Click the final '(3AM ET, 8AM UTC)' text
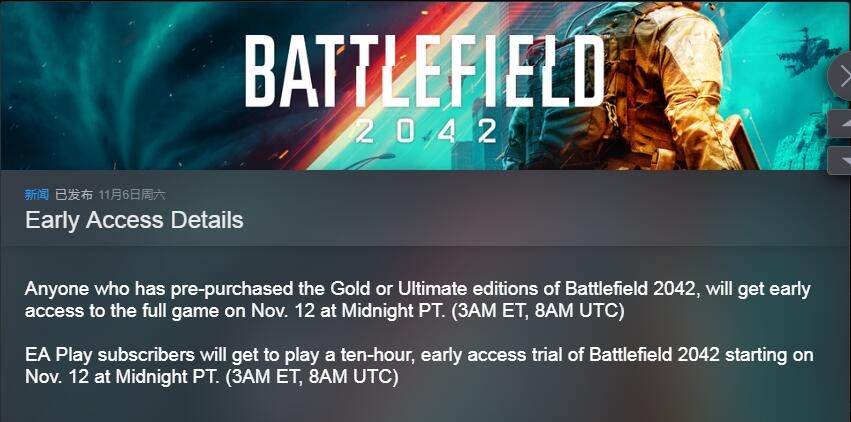The width and height of the screenshot is (851, 422). [311, 377]
